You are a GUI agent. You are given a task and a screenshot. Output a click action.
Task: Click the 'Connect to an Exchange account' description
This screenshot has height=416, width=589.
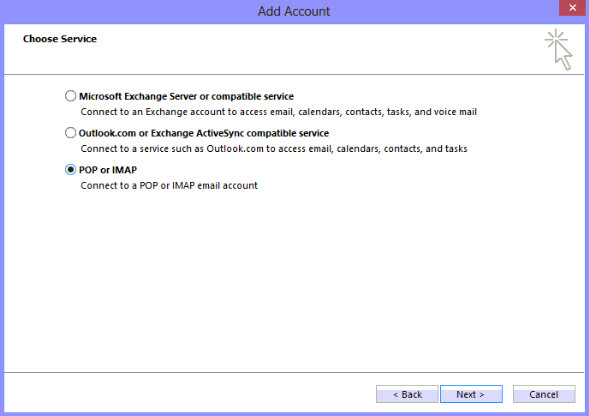tap(279, 112)
